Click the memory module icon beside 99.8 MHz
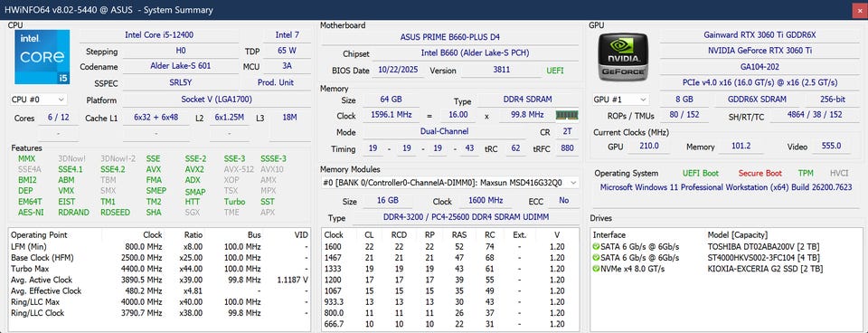 pos(567,115)
